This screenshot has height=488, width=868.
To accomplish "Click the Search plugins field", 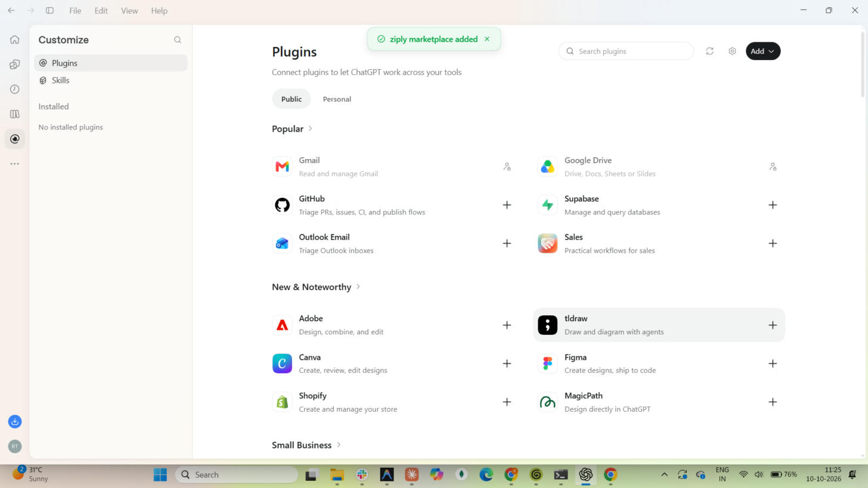I will pos(626,51).
